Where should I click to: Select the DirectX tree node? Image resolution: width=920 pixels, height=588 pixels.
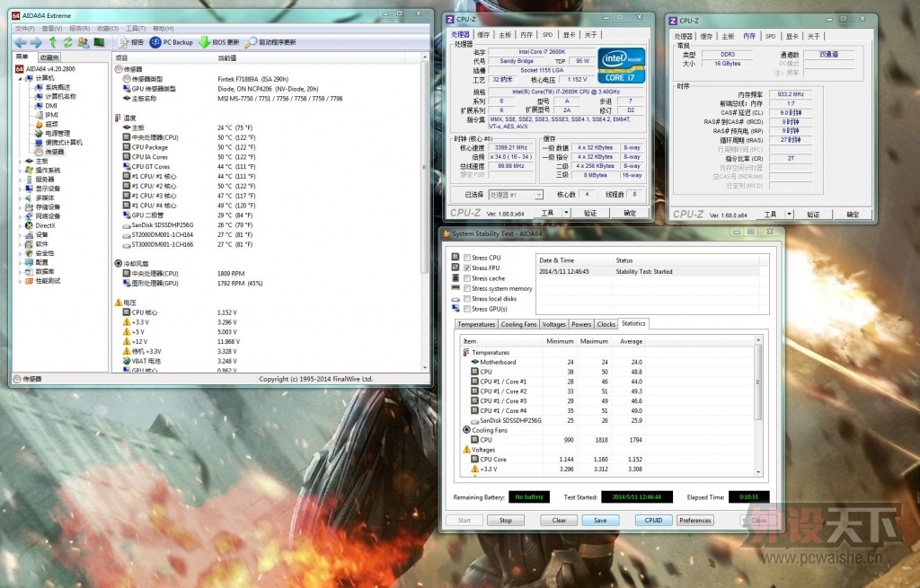pyautogui.click(x=40, y=225)
